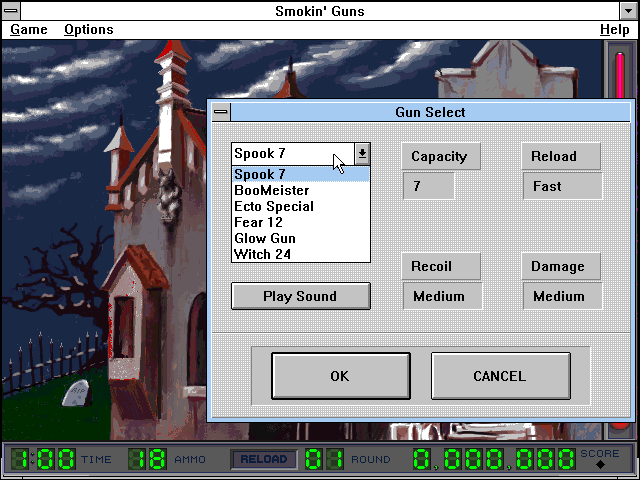Screen dimensions: 640x480
Task: Confirm gun selection with OK
Action: coord(340,376)
